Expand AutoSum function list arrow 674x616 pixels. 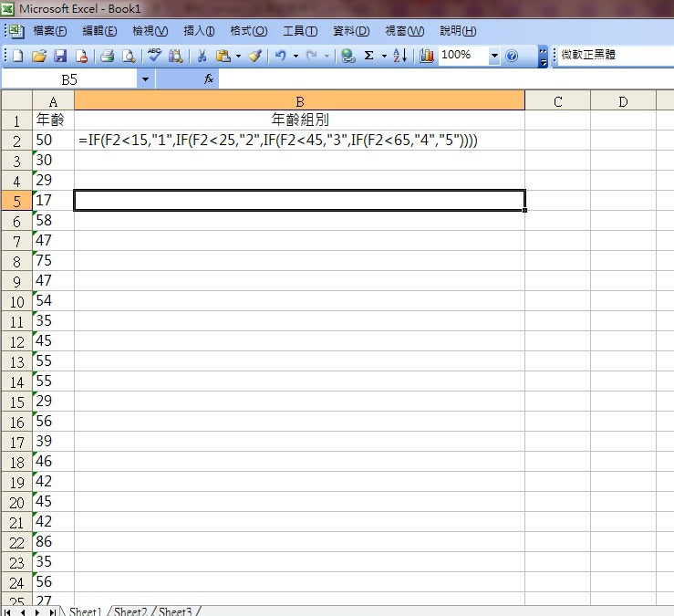click(x=384, y=56)
